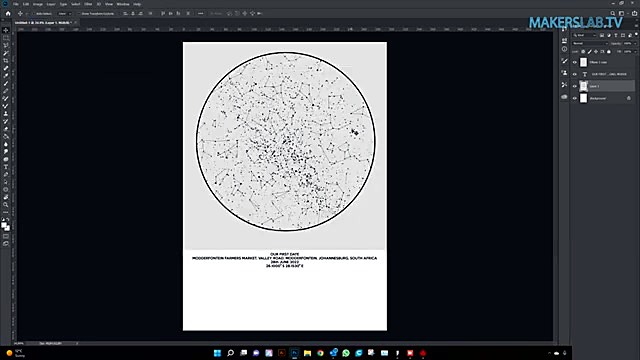The height and width of the screenshot is (360, 640).
Task: Select the Blur tool
Action: click(6, 144)
